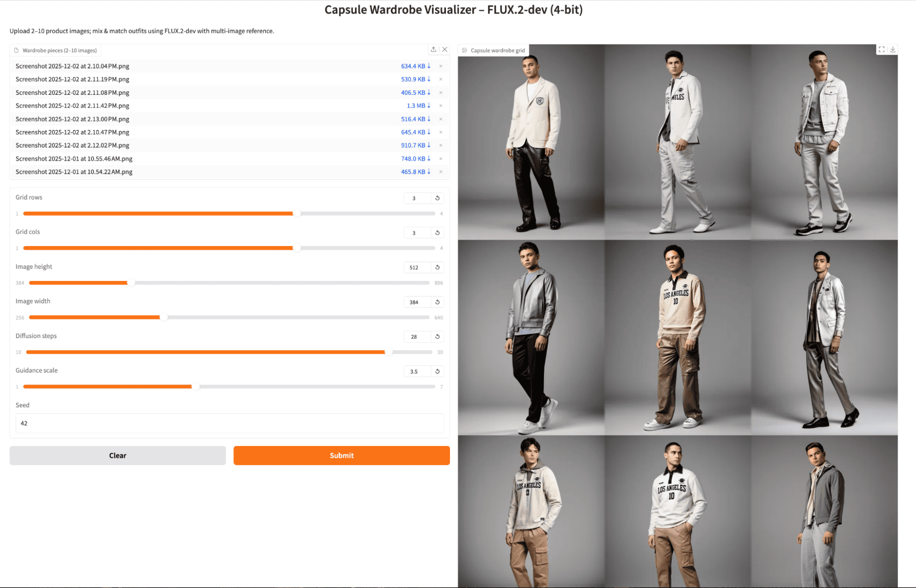The width and height of the screenshot is (916, 588).
Task: Open the capsule wardrobe grid fullscreen
Action: 882,49
